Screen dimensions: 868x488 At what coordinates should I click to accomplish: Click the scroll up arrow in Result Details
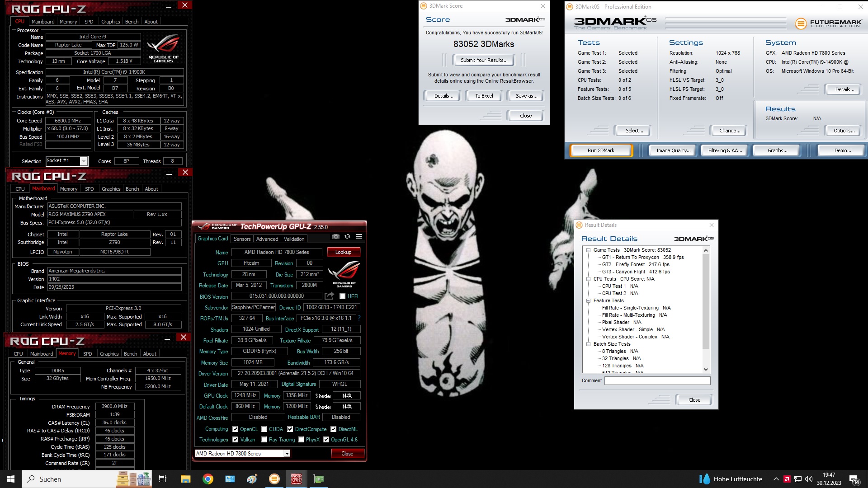[706, 250]
